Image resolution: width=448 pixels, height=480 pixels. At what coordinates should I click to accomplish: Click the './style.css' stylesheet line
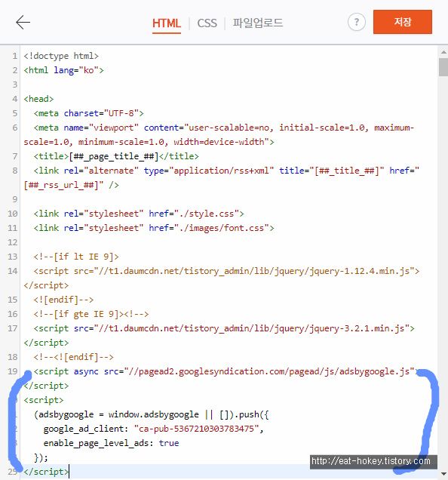coord(139,214)
